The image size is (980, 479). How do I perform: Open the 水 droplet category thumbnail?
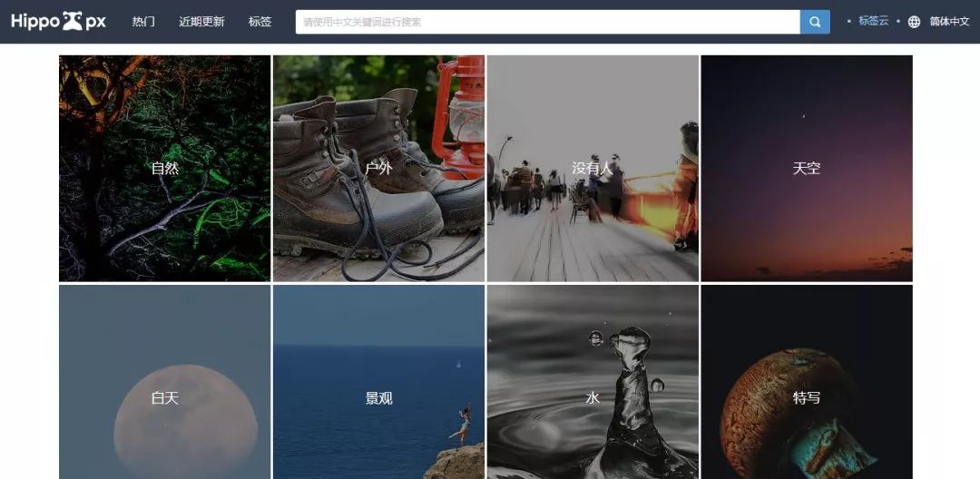coord(593,382)
